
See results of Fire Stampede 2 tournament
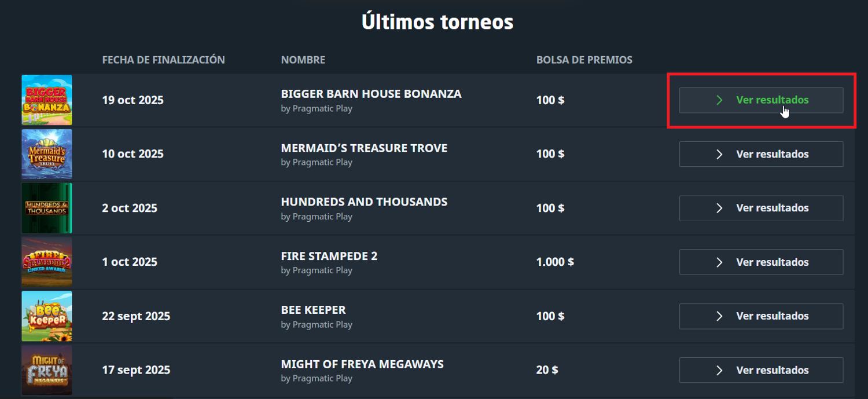(x=761, y=262)
